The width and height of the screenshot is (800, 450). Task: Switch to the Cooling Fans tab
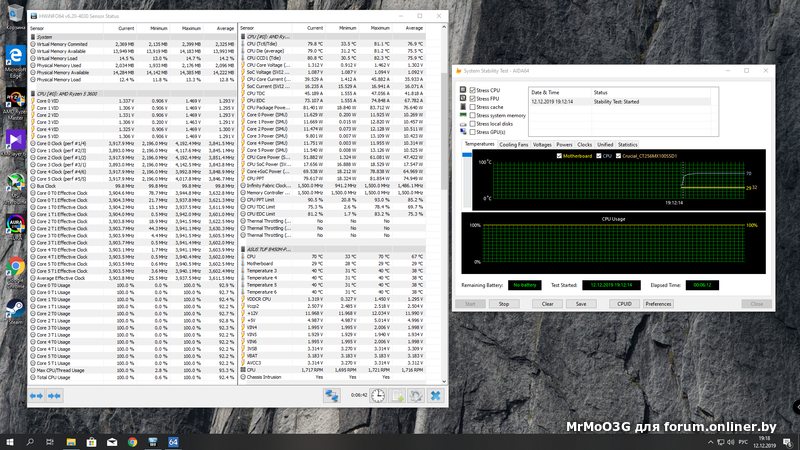click(x=515, y=144)
